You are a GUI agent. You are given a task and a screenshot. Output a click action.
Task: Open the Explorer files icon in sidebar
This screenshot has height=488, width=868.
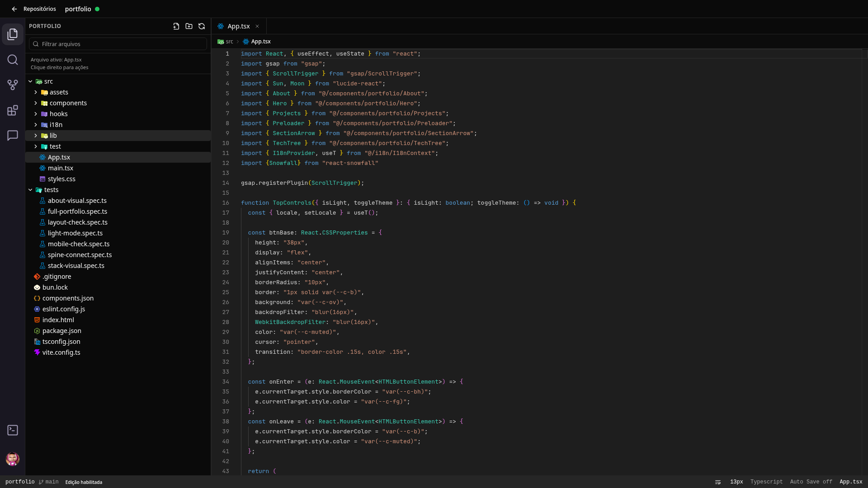13,34
